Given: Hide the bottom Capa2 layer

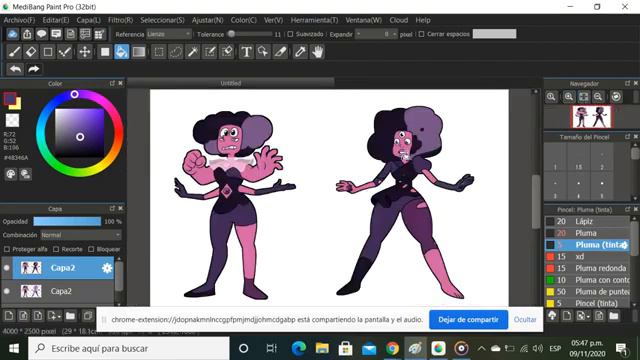Looking at the screenshot, I should pyautogui.click(x=7, y=291).
